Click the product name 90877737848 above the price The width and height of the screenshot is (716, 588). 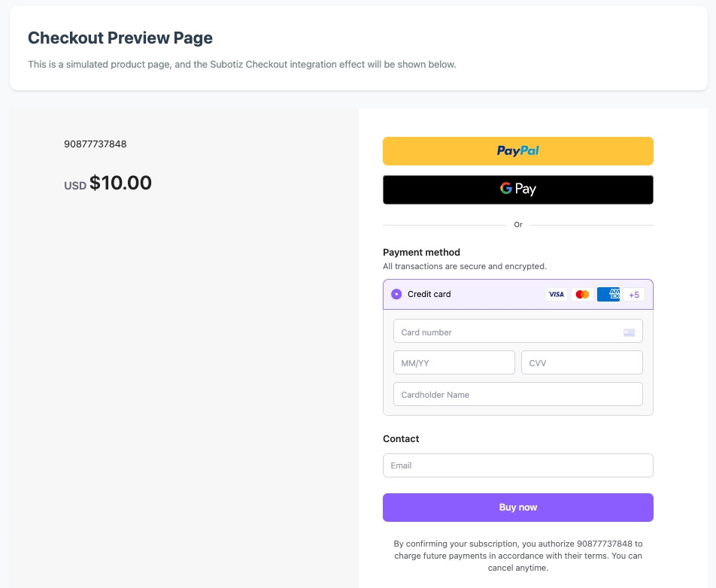(96, 144)
